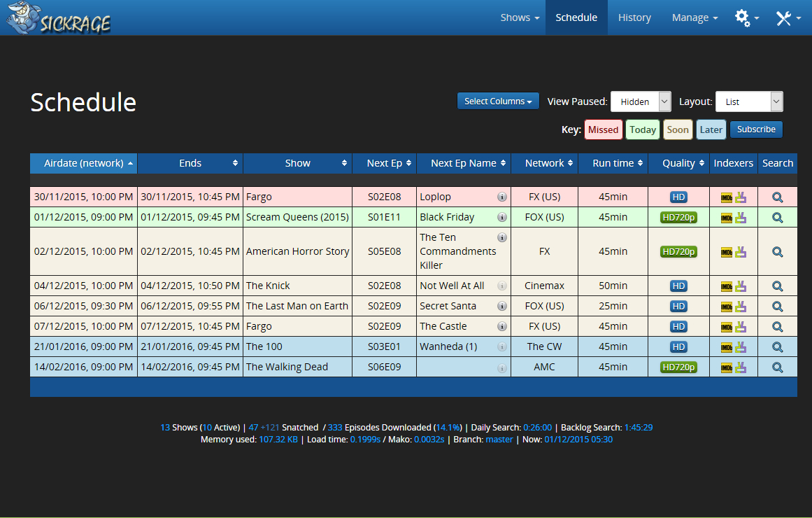
Task: Expand the View Paused dropdown
Action: click(x=640, y=102)
